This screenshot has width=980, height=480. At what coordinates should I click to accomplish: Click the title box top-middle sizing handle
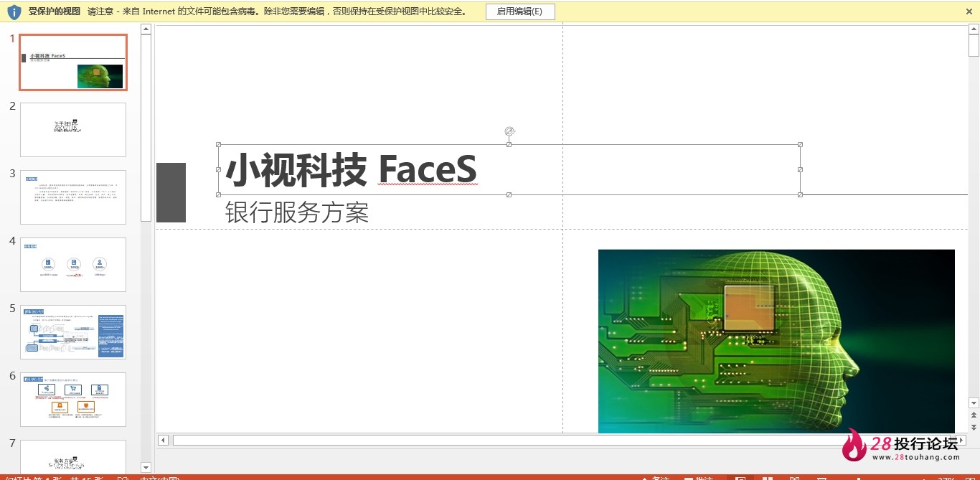coord(509,144)
